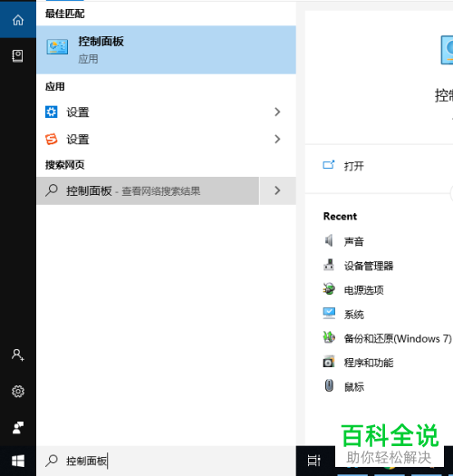Image resolution: width=453 pixels, height=476 pixels.
Task: Open the notebook icon in left sidebar
Action: (17, 56)
